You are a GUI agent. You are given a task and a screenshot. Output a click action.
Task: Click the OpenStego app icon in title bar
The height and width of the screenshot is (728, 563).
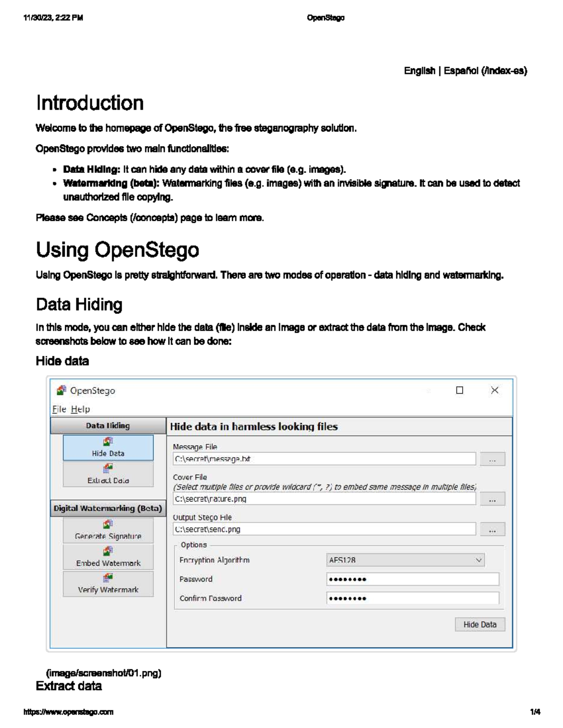(61, 390)
